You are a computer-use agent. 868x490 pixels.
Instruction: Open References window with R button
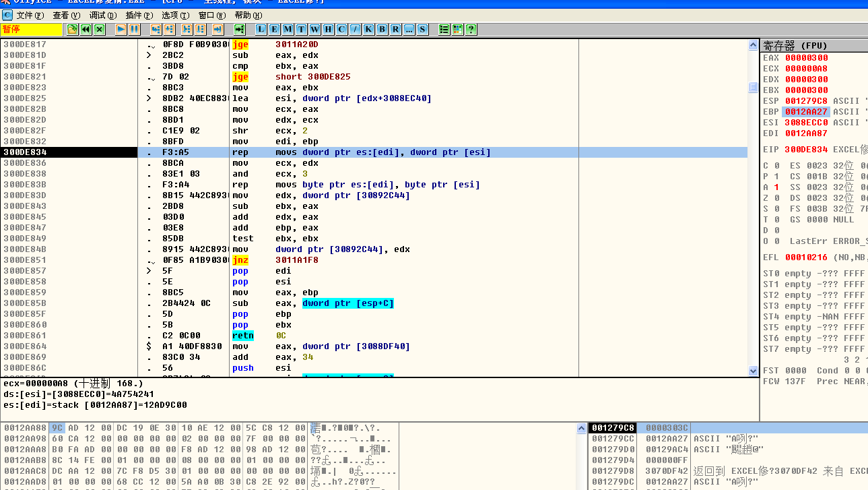point(395,29)
